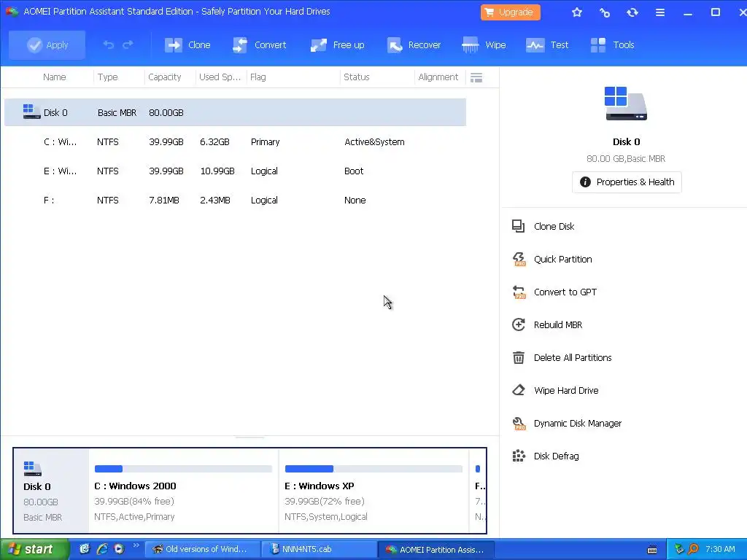747x560 pixels.
Task: Open Properties & Health for Disk 0
Action: click(627, 182)
